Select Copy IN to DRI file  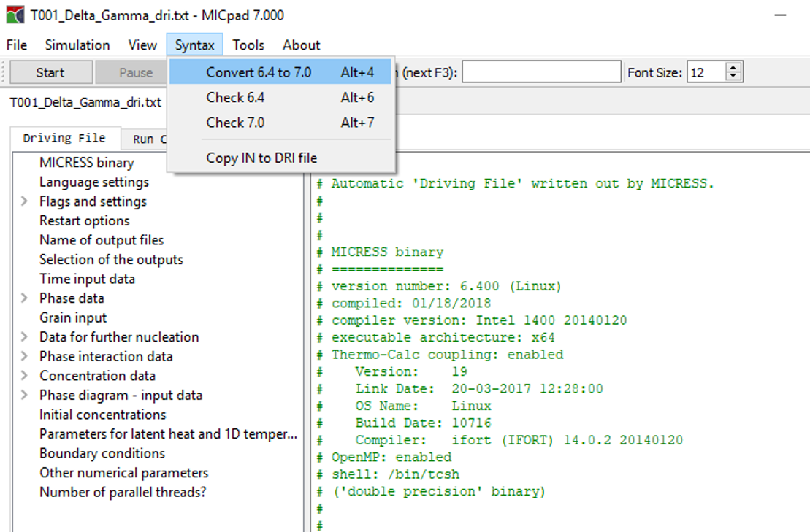tap(261, 158)
